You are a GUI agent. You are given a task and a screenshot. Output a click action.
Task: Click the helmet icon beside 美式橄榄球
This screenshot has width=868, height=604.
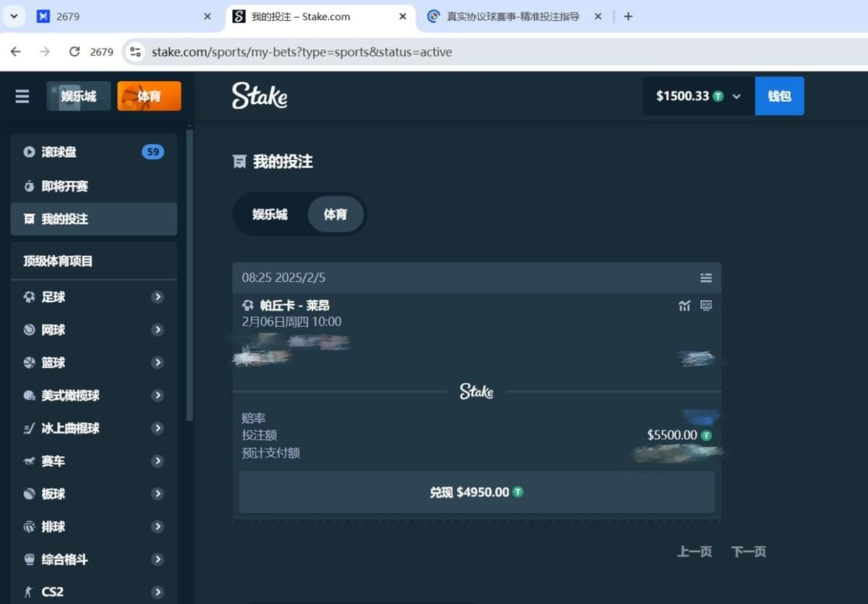tap(29, 396)
